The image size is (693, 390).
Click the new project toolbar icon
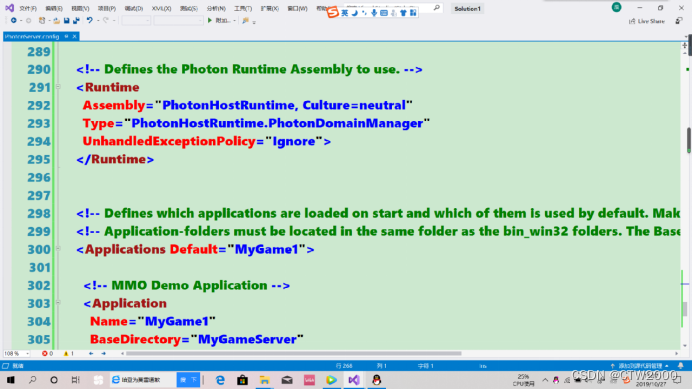click(x=42, y=20)
